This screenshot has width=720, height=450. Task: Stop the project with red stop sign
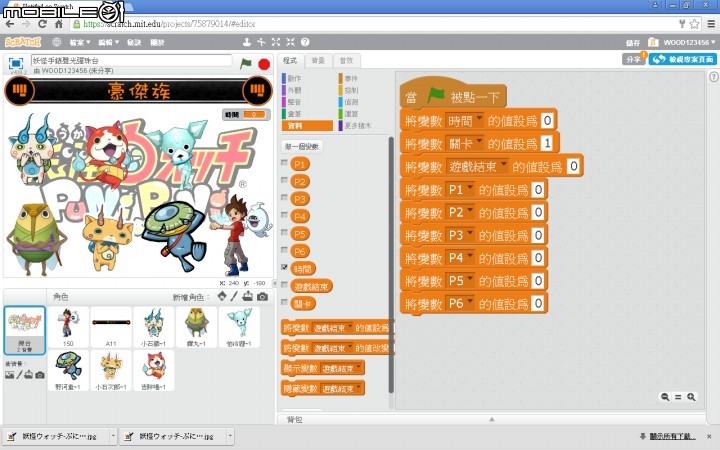[264, 64]
